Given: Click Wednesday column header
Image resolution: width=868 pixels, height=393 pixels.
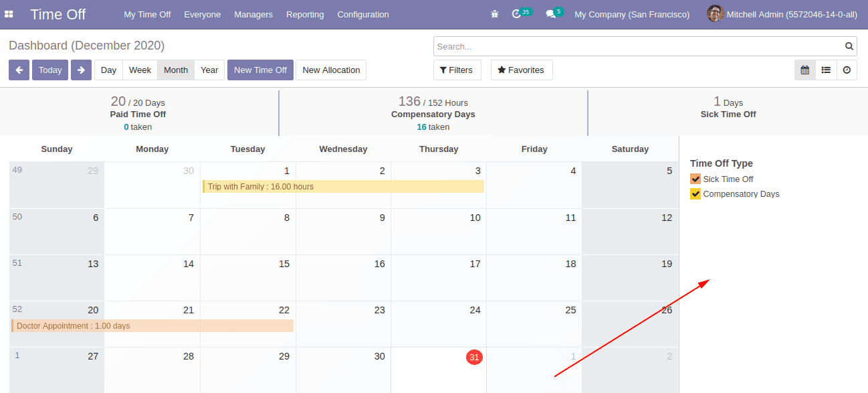Looking at the screenshot, I should click(343, 149).
